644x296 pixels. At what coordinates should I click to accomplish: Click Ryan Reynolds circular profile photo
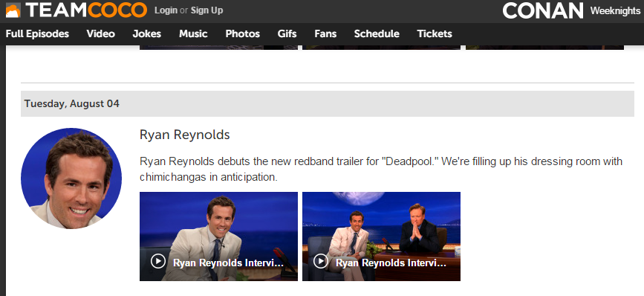point(71,178)
